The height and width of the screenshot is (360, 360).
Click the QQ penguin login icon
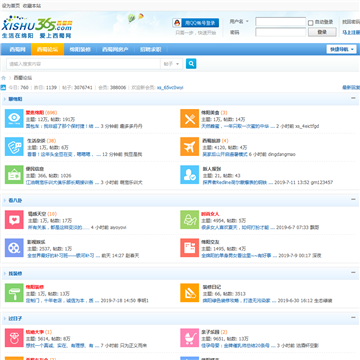[x=177, y=23]
